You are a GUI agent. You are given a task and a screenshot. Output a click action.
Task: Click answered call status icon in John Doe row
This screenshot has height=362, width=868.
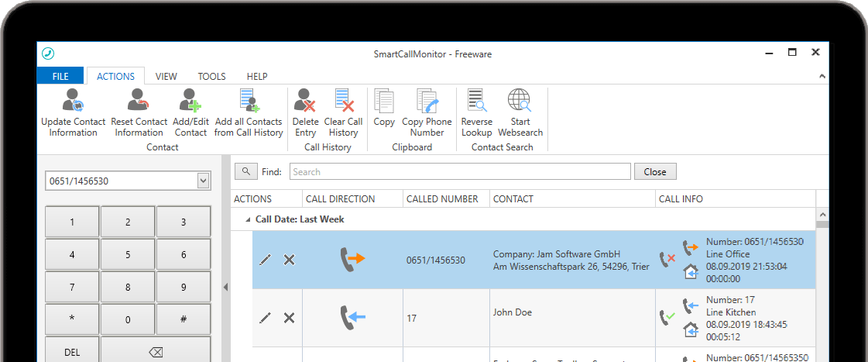[667, 318]
